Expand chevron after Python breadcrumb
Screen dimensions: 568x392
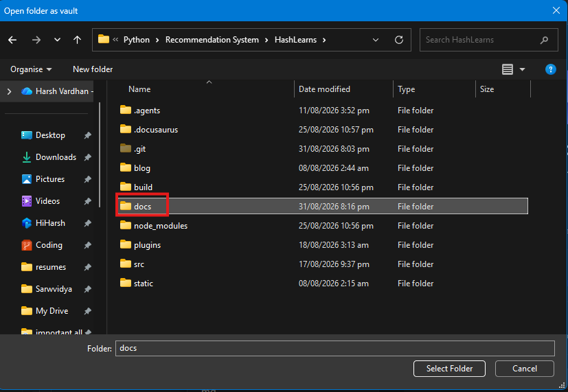click(157, 40)
